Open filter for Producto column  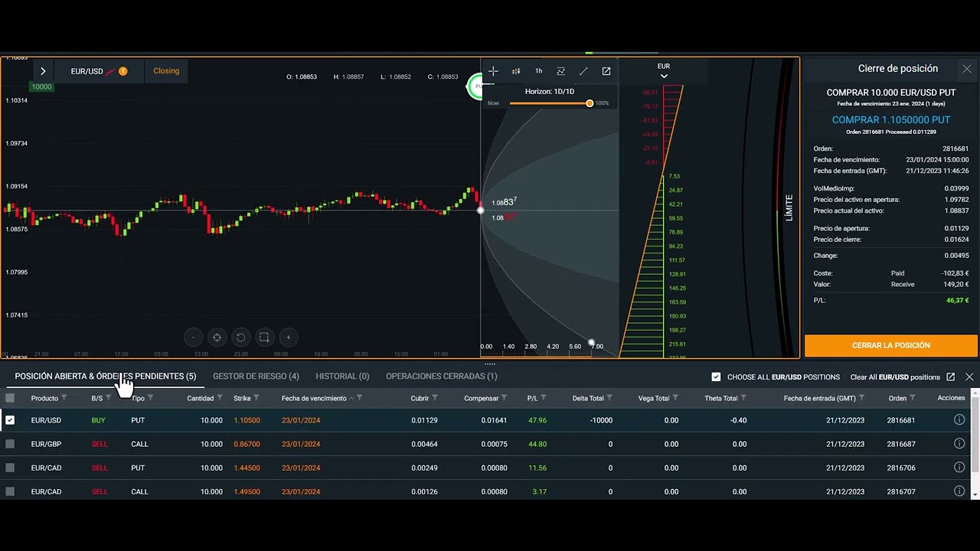coord(64,398)
